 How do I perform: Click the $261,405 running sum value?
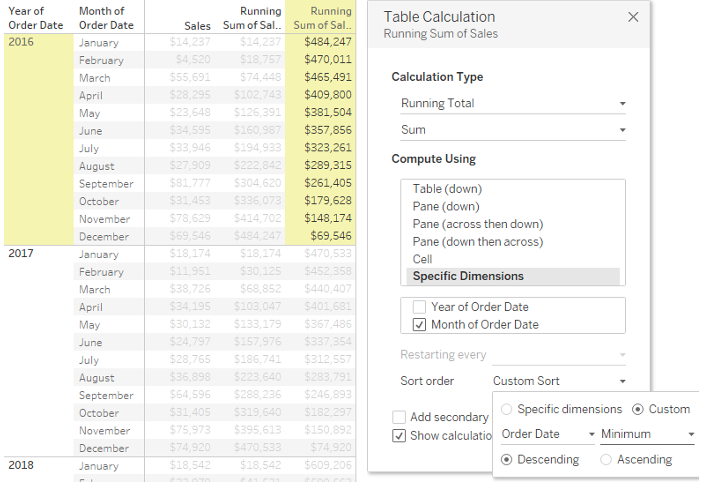tap(328, 183)
